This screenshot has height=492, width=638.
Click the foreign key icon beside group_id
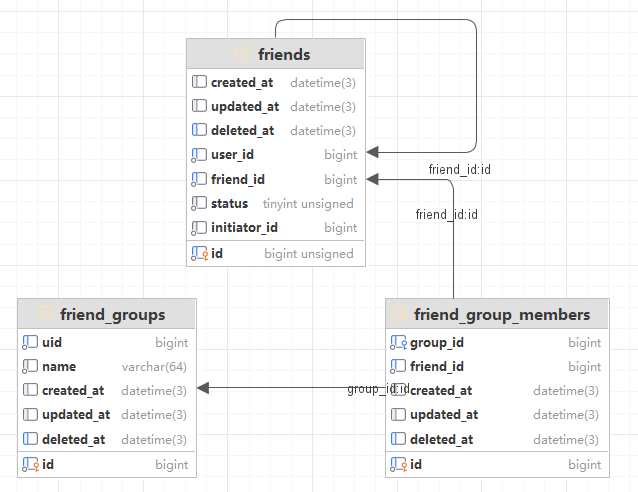tap(398, 342)
